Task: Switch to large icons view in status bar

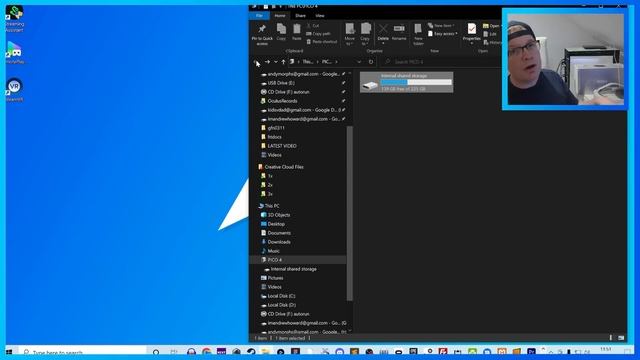Action: pos(621,338)
